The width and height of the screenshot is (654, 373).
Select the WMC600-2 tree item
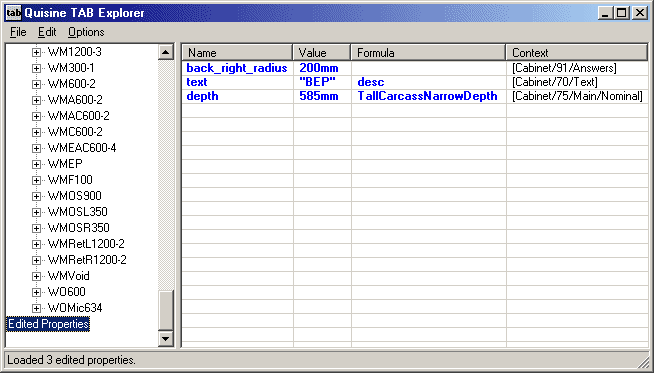[75, 132]
